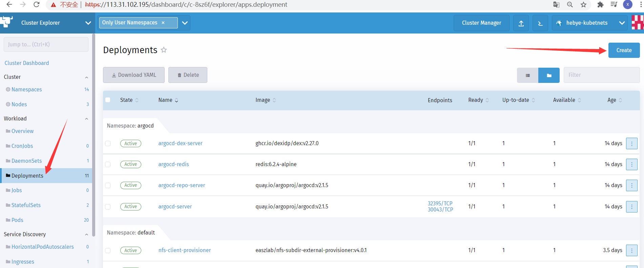Click the Create button
The width and height of the screenshot is (644, 268).
click(x=624, y=50)
